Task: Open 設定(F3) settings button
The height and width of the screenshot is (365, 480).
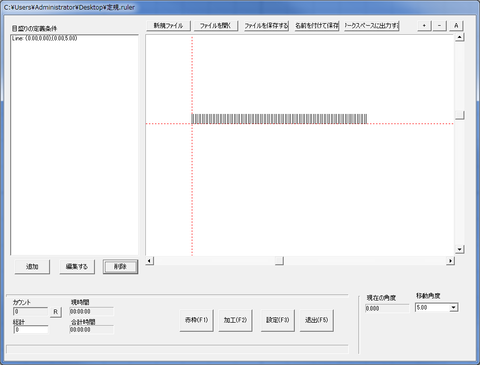Action: 278,320
